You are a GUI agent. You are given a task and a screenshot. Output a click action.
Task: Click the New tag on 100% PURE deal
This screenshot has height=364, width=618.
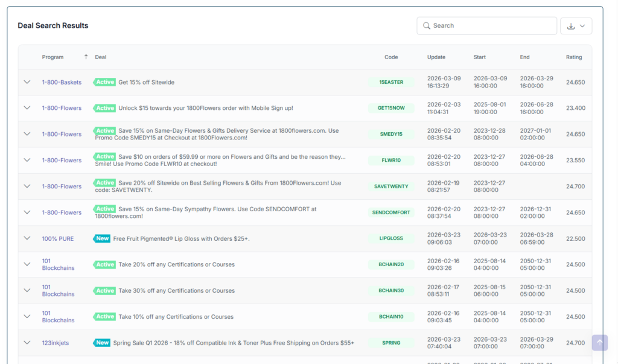point(103,238)
